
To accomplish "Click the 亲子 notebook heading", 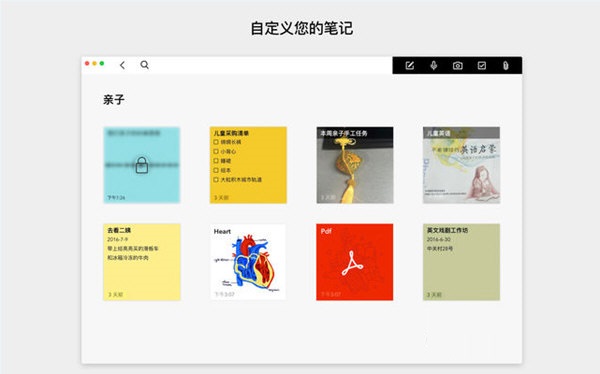I will 114,100.
